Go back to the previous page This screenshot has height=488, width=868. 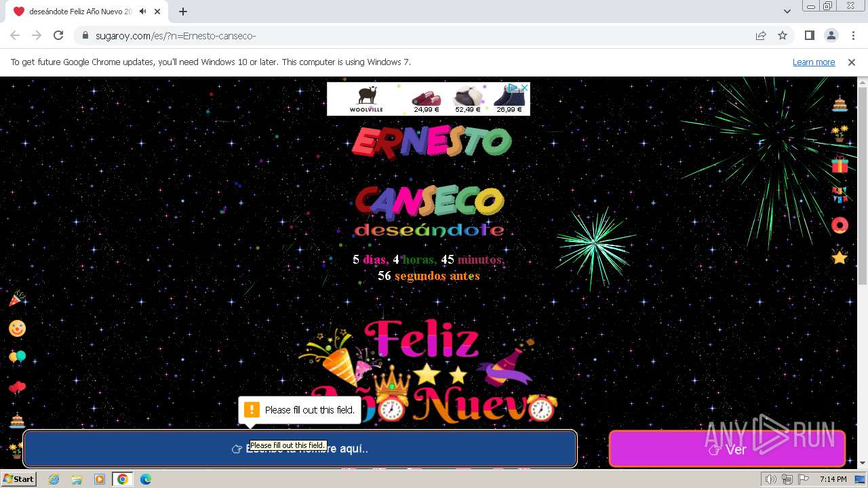(x=15, y=35)
